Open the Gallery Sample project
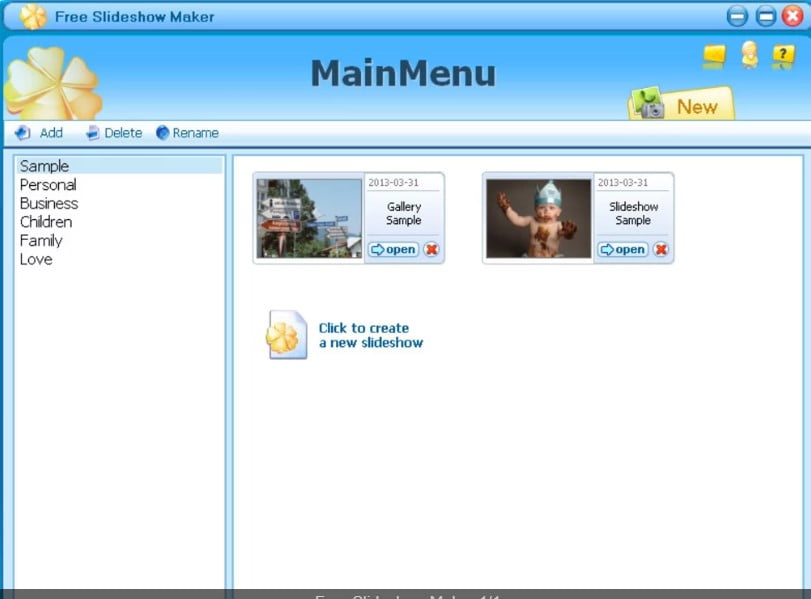 [x=393, y=249]
